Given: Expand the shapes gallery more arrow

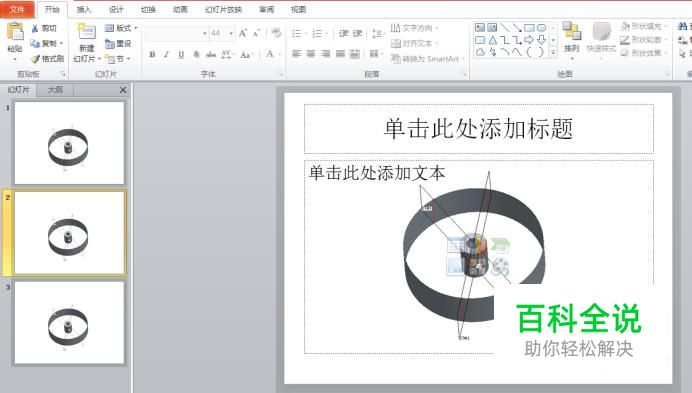Looking at the screenshot, I should (553, 53).
